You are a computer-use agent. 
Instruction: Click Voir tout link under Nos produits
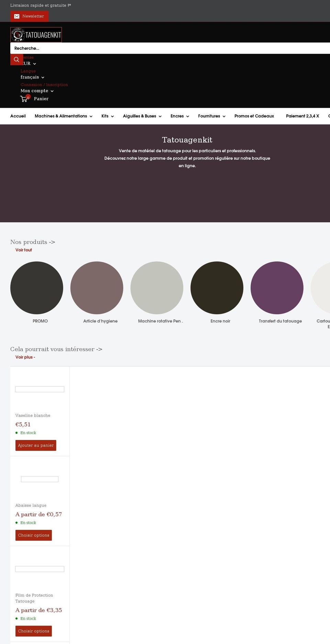(x=24, y=250)
